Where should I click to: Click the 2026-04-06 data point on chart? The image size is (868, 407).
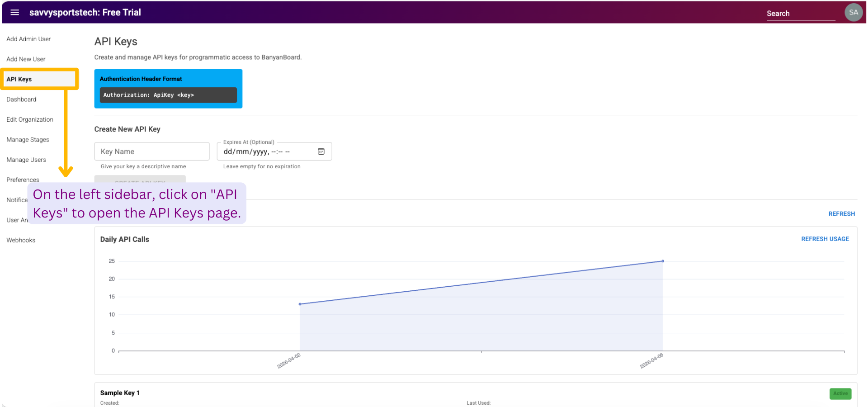point(663,261)
